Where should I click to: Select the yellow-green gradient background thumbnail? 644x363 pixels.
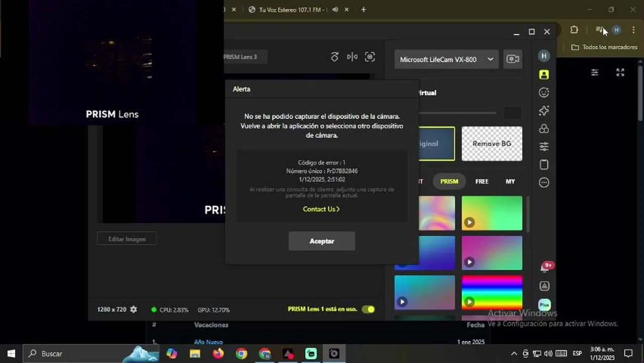(x=492, y=213)
